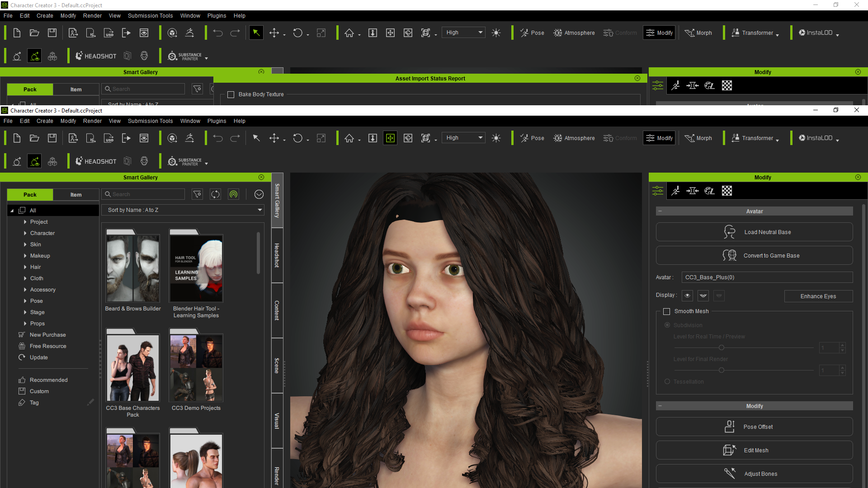This screenshot has width=868, height=488.
Task: Activate the Select arrow tool in front window
Action: coord(256,138)
